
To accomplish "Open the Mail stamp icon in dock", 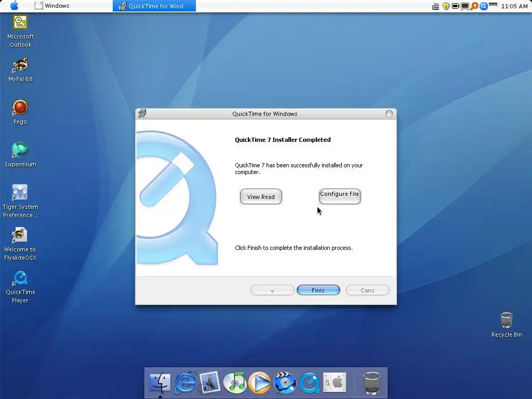I will click(210, 383).
